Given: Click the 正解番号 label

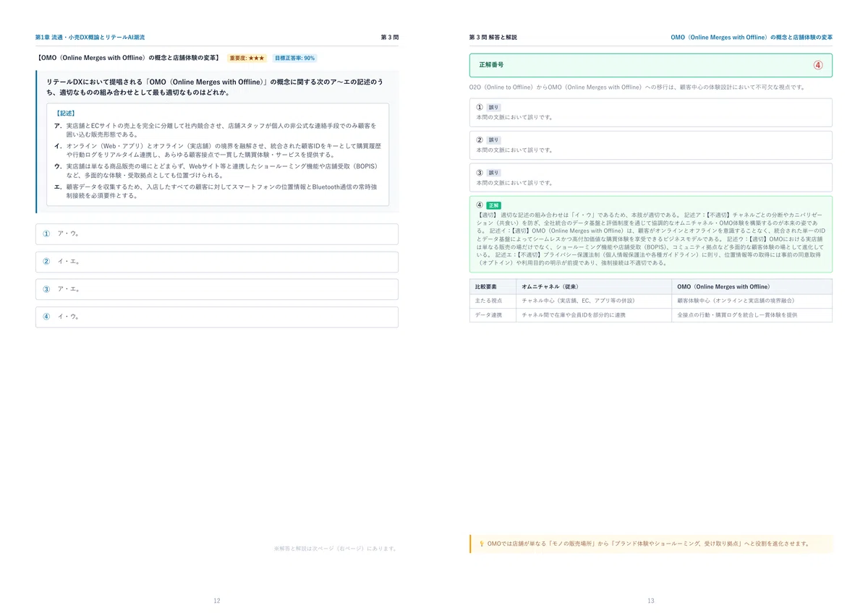Looking at the screenshot, I should coord(490,65).
